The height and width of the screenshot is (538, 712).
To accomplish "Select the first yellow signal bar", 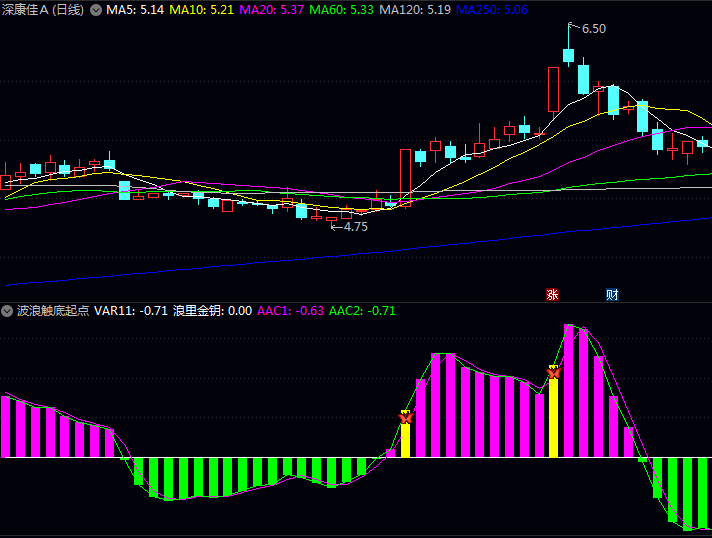I will pyautogui.click(x=405, y=439).
